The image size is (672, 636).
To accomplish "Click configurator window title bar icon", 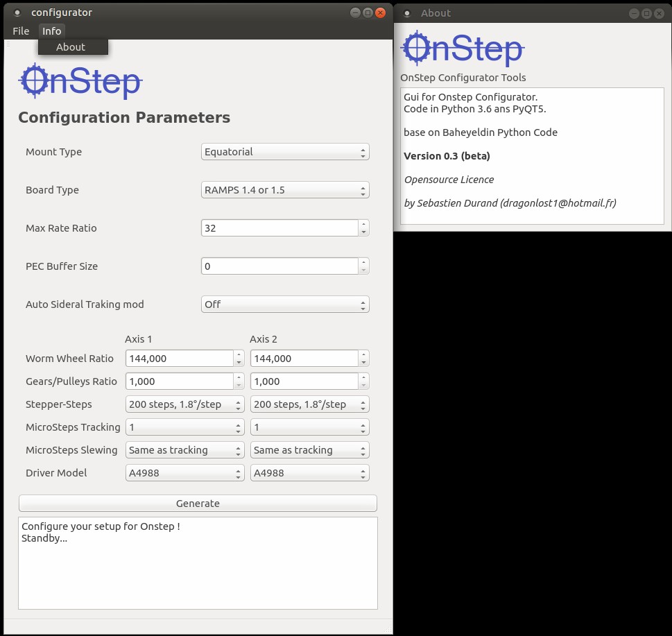I will click(17, 13).
